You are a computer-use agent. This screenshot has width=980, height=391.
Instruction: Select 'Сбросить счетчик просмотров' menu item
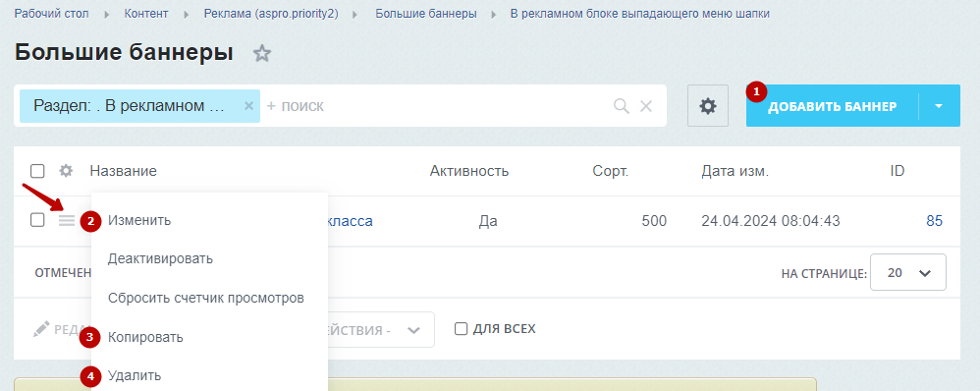(x=205, y=298)
